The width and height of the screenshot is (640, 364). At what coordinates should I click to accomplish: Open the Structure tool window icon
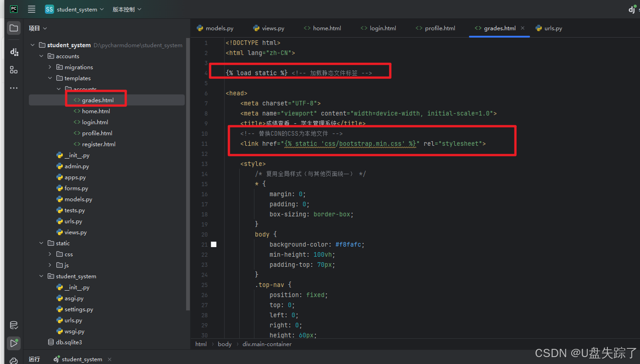(x=14, y=70)
